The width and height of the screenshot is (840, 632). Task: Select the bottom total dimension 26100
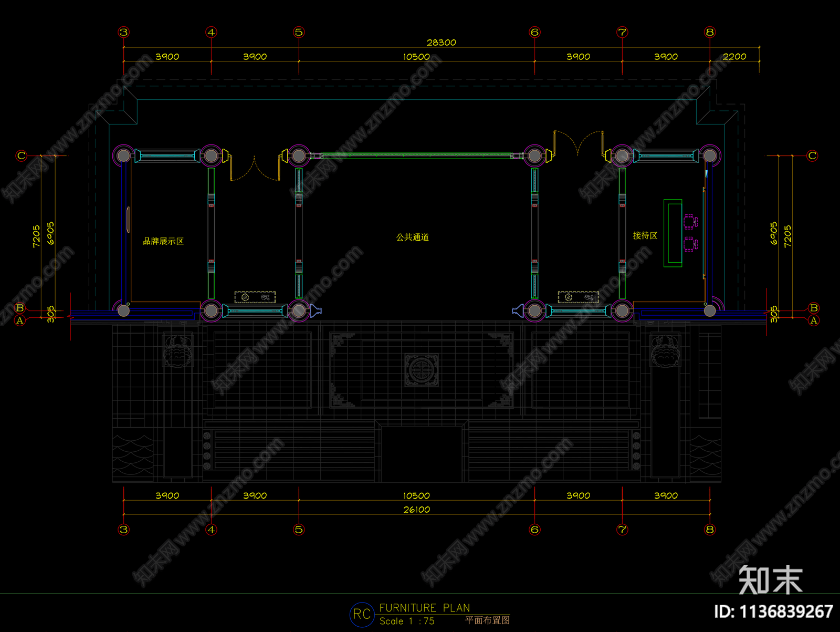(416, 510)
